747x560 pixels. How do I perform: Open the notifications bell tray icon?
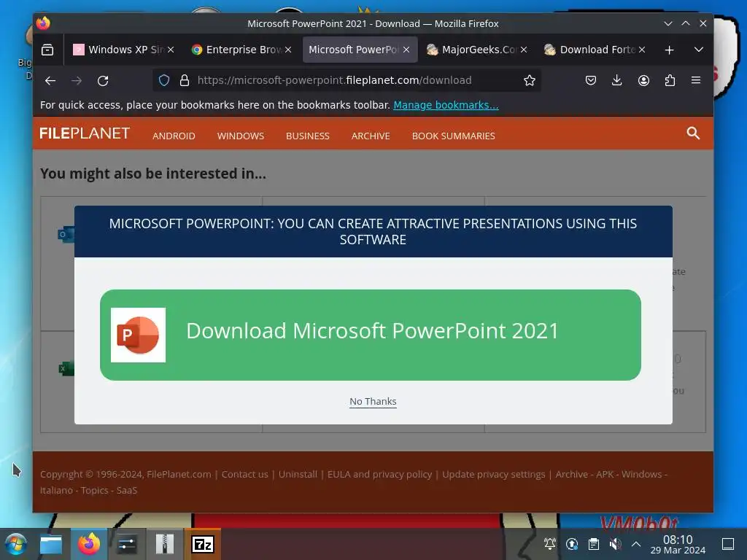pyautogui.click(x=550, y=543)
